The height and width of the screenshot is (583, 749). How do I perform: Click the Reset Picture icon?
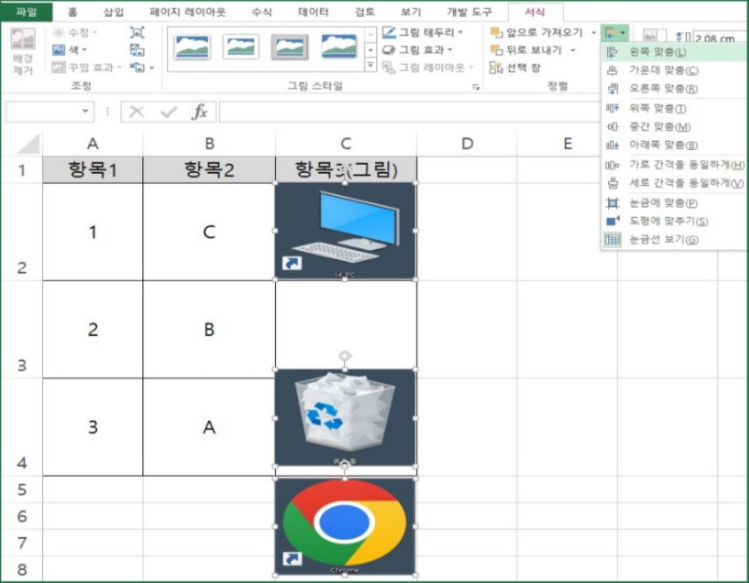[x=138, y=67]
